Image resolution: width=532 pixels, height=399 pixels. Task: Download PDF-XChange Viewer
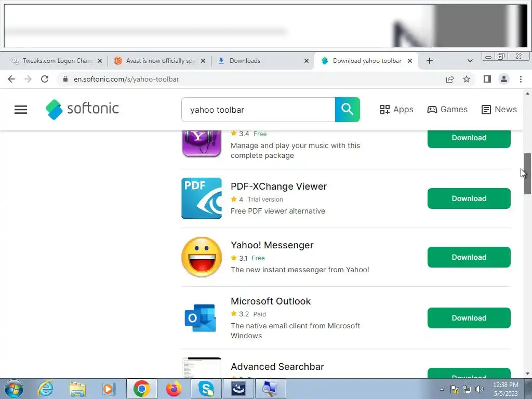tap(469, 198)
